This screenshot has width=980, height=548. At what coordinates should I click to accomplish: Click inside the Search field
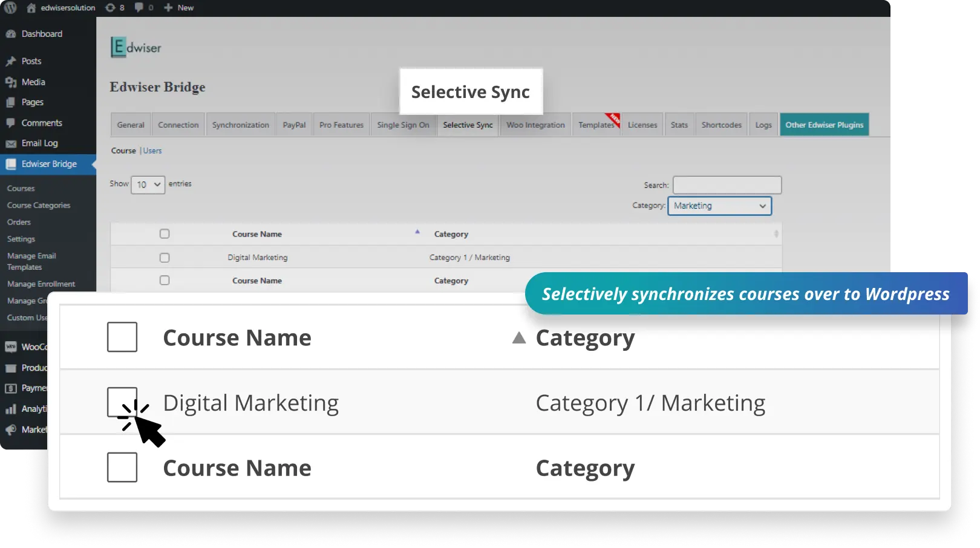click(727, 184)
